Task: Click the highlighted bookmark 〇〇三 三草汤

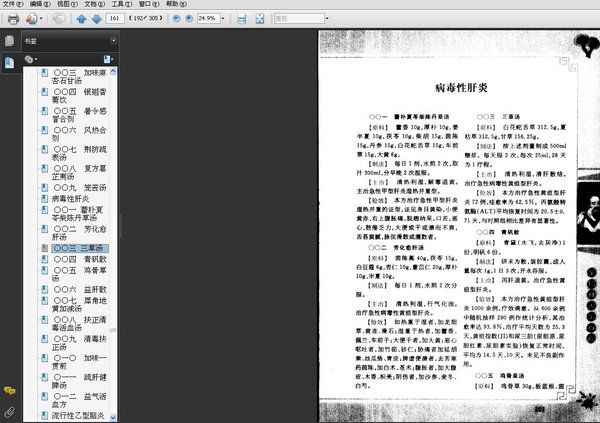Action: click(x=80, y=248)
